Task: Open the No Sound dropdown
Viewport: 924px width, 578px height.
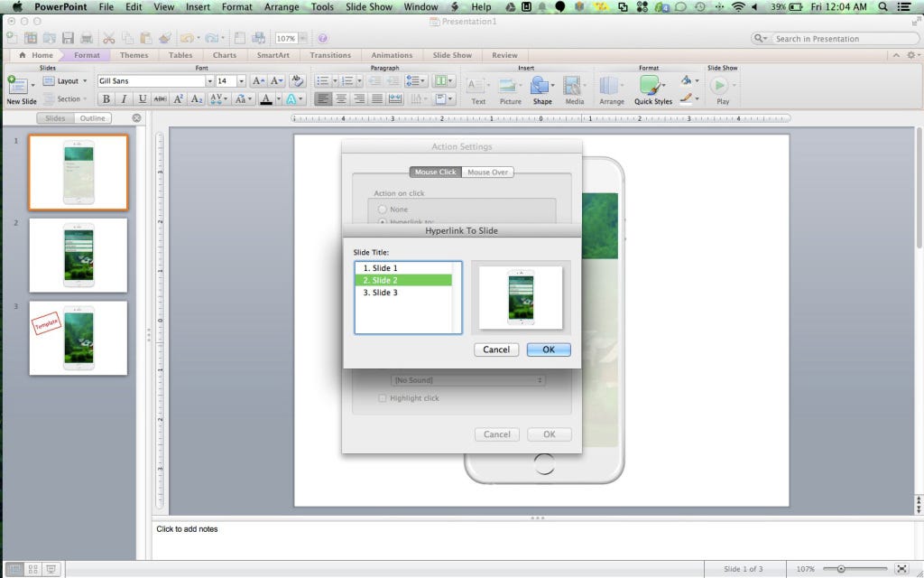Action: click(x=468, y=380)
